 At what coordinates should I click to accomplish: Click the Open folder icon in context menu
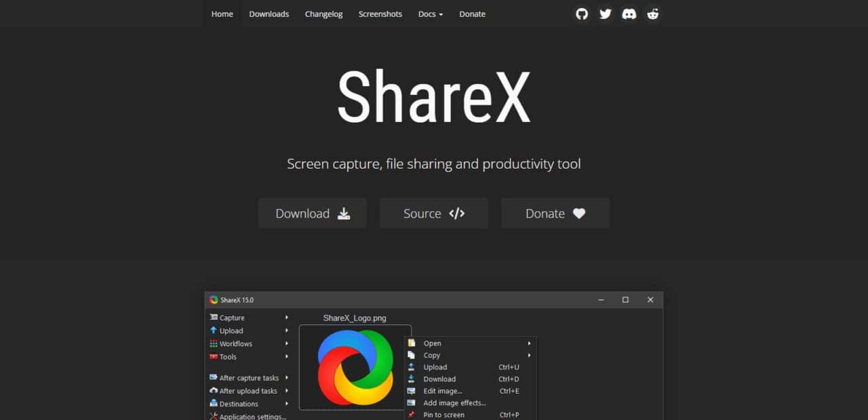(411, 343)
